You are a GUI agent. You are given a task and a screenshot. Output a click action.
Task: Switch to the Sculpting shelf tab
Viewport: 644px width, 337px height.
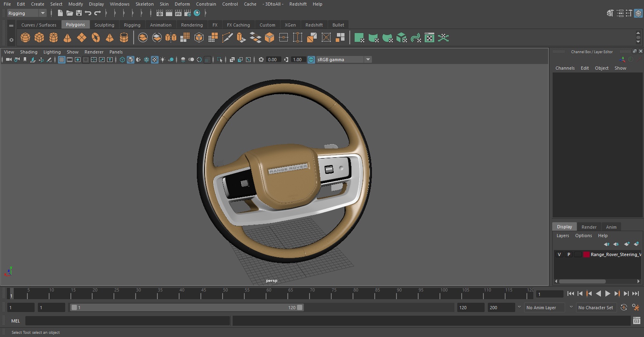pyautogui.click(x=104, y=25)
